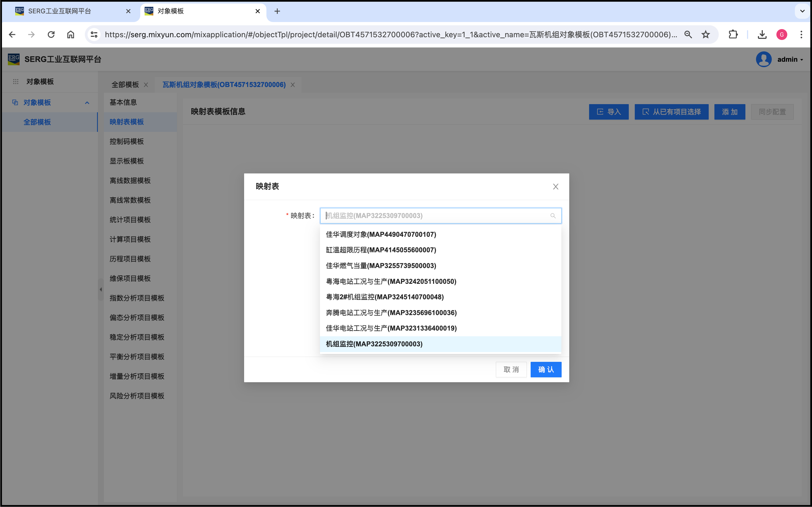Select 佳华调度对象(MAP4490470700107) option

click(381, 234)
